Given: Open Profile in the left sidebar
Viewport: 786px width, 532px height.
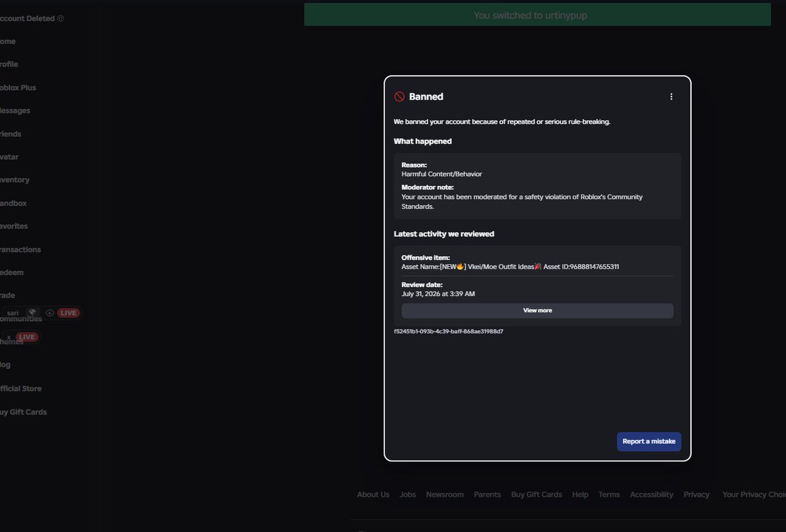Looking at the screenshot, I should click(x=9, y=64).
